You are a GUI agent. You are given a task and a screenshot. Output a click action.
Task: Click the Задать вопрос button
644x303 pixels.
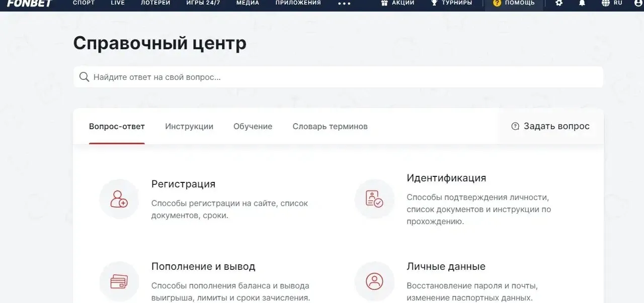(x=551, y=126)
